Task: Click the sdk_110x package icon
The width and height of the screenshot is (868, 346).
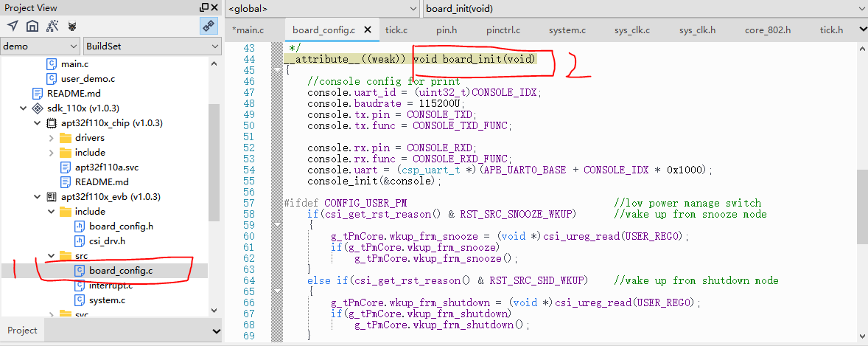Action: coord(38,108)
